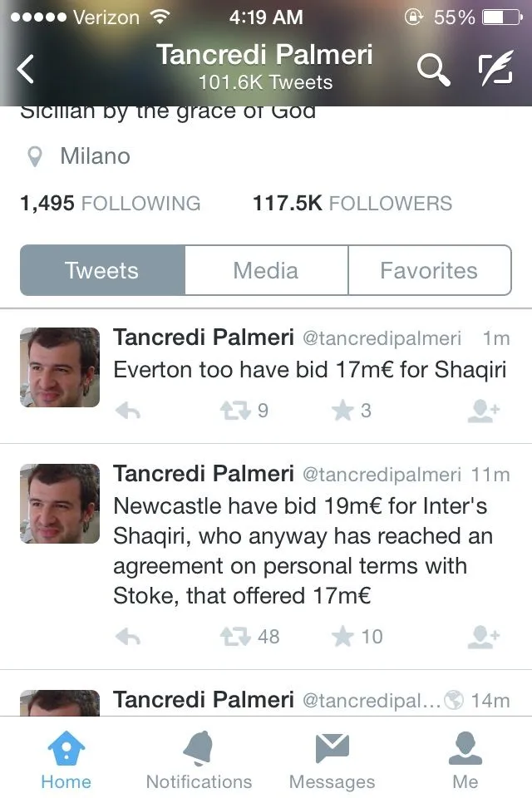Screen dimensions: 532x798
Task: Tap profile photo on Everton tweet
Action: pos(59,367)
